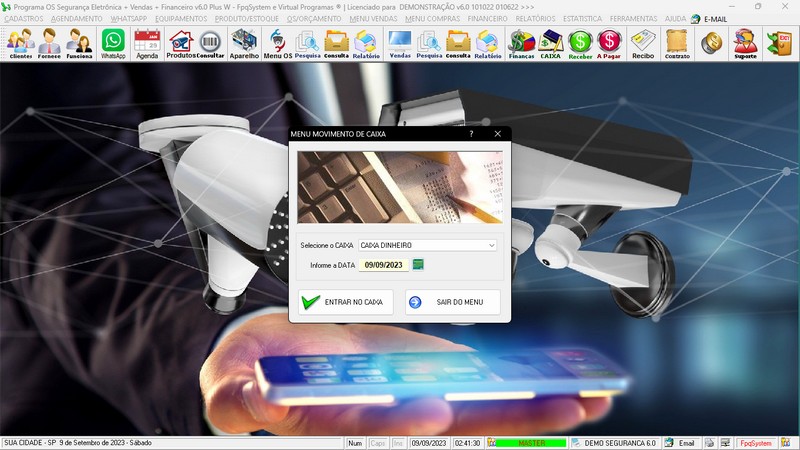Open the Recibo receipt icon

coord(643,44)
